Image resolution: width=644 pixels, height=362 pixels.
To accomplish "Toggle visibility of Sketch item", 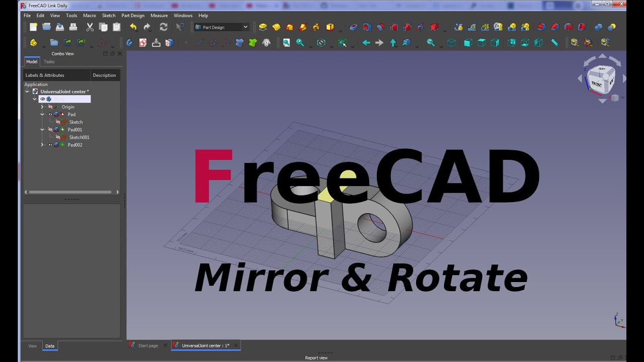I will coord(58,122).
